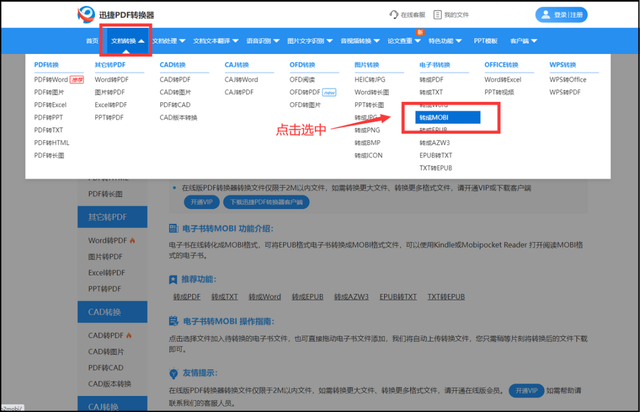Open Excel转PDF in the left sidebar
This screenshot has height=412, width=640.
(107, 273)
